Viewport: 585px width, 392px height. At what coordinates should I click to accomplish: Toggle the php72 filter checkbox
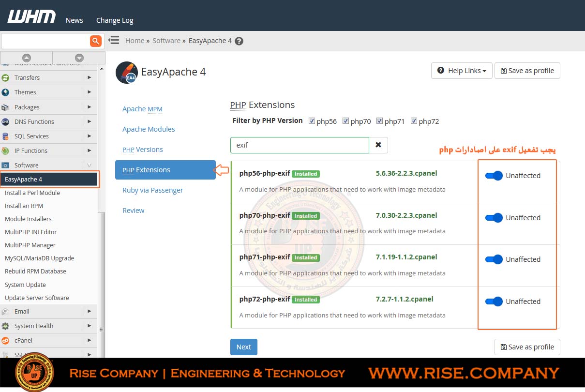(x=414, y=121)
